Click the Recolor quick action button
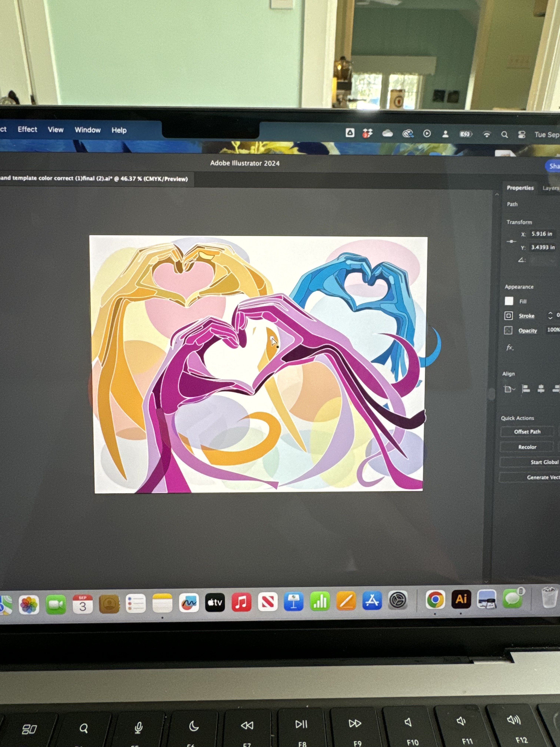 [527, 447]
